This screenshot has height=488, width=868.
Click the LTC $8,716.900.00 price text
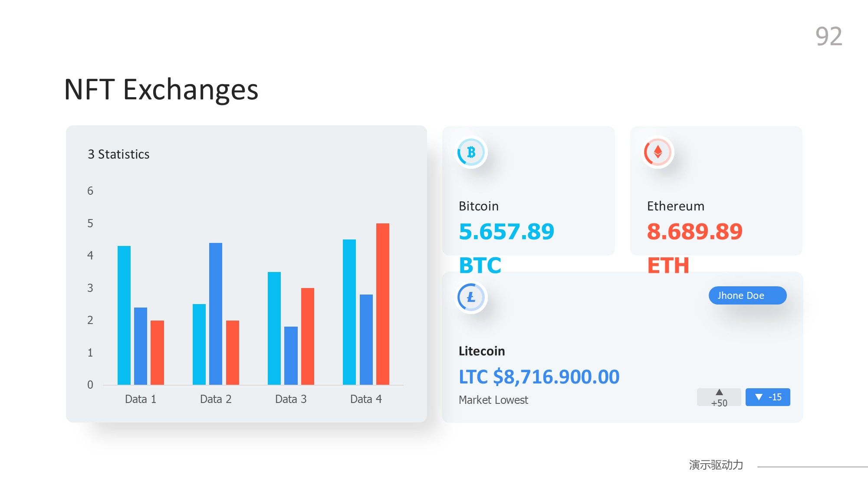click(x=539, y=377)
